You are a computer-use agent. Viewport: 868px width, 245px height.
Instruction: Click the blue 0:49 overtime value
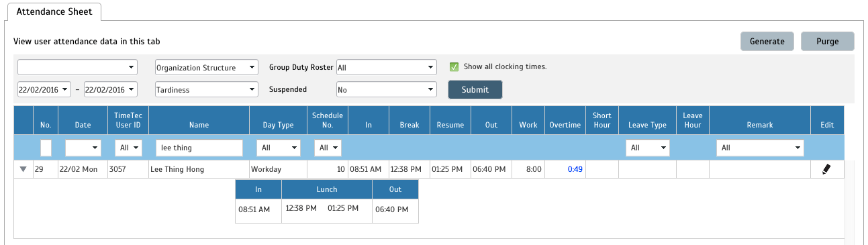(x=575, y=169)
